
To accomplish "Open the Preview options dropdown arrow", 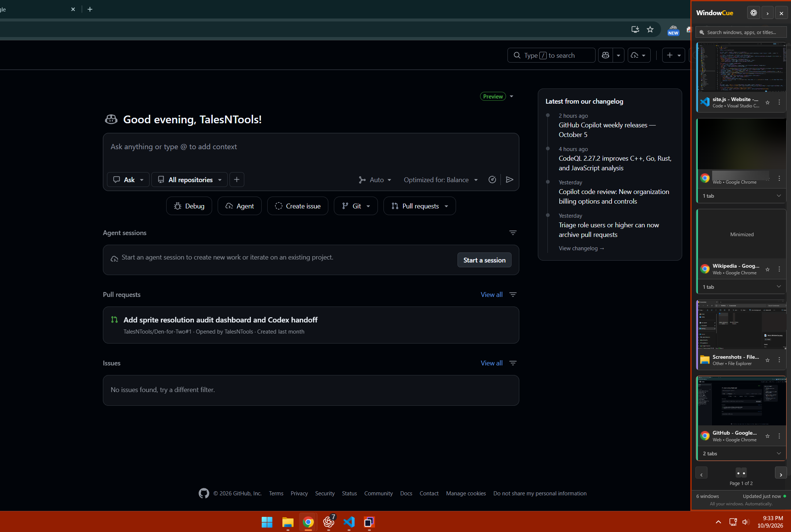I will [x=512, y=96].
